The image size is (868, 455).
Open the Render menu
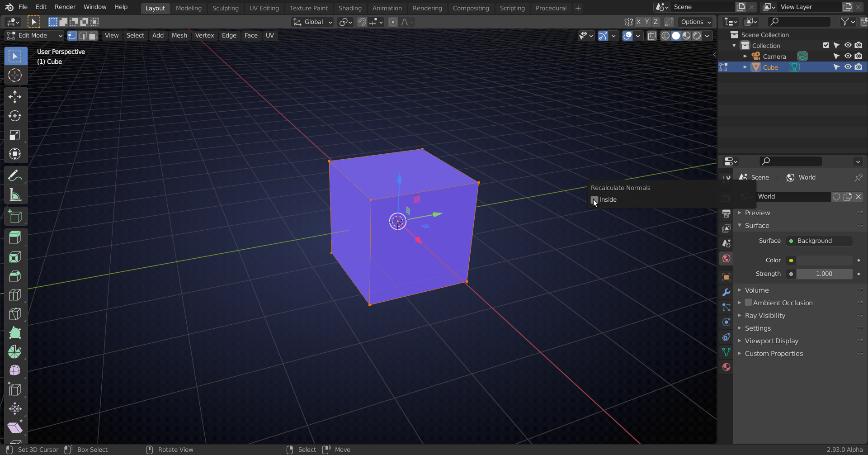click(x=65, y=7)
